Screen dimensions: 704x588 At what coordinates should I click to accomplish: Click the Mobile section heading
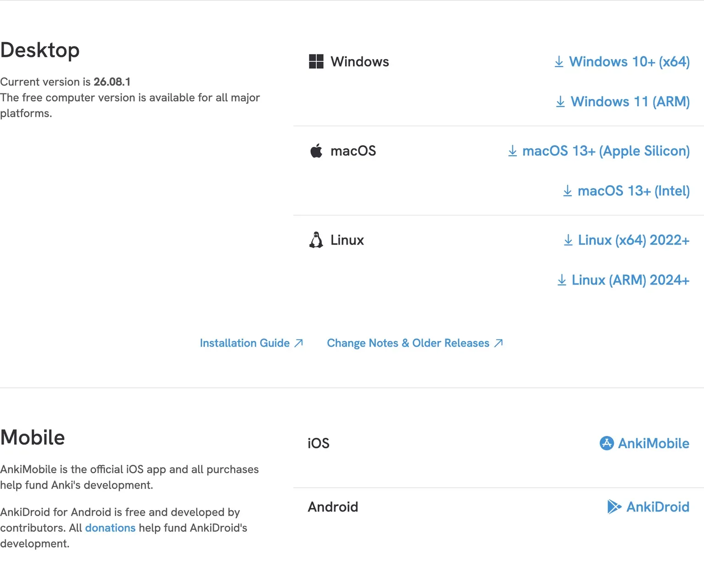tap(33, 437)
